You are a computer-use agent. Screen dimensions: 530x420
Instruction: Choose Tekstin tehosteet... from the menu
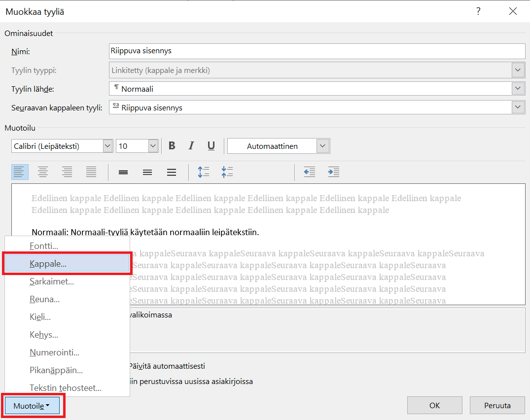pyautogui.click(x=67, y=387)
